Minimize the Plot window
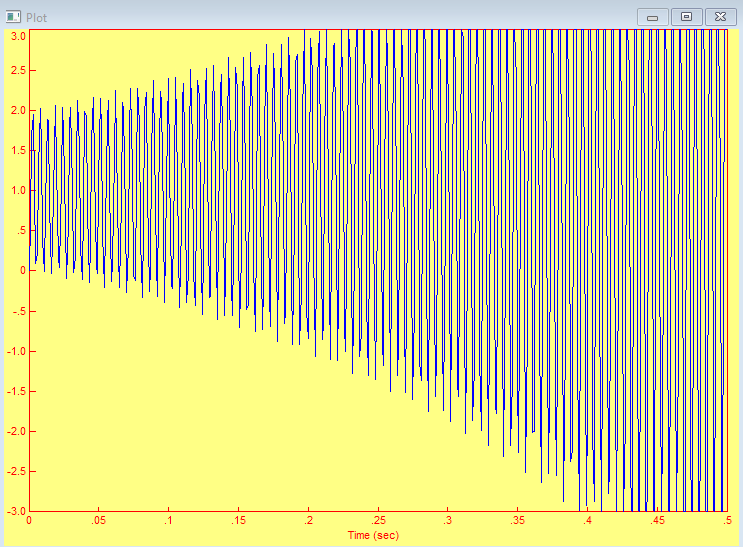743x547 pixels. [653, 17]
